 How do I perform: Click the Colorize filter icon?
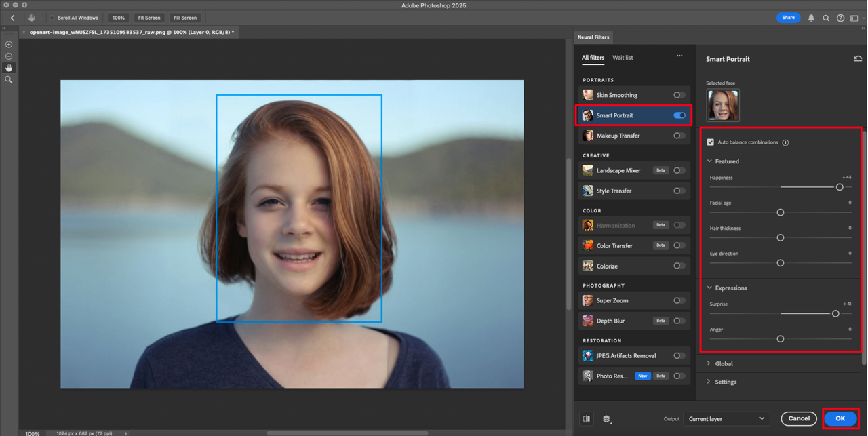coord(588,266)
